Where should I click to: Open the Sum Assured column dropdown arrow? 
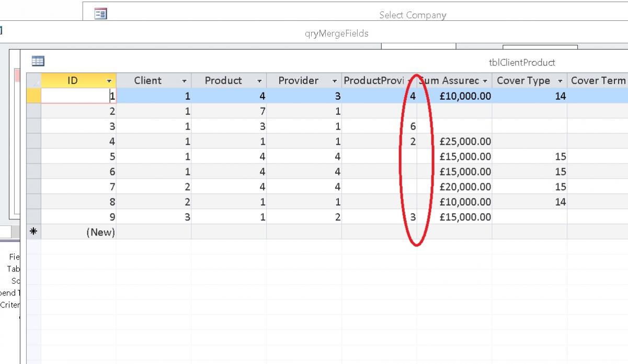(485, 81)
